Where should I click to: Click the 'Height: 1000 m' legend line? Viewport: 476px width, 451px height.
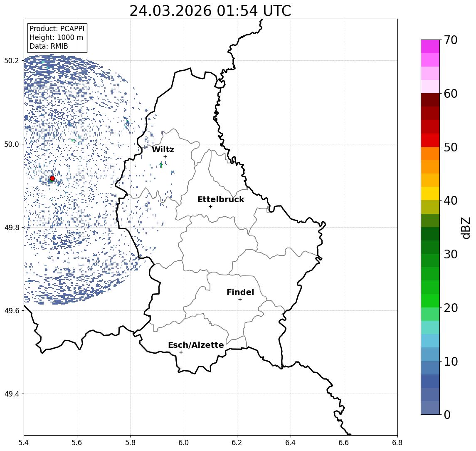coord(56,37)
